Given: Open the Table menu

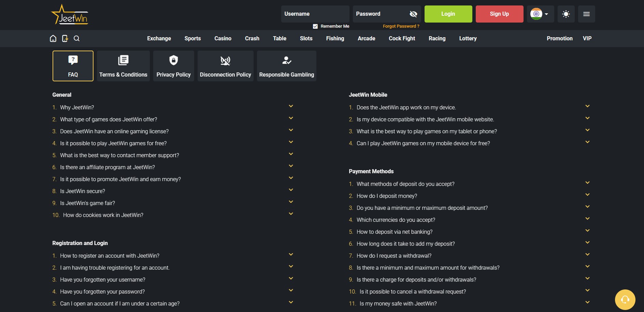Looking at the screenshot, I should (280, 39).
